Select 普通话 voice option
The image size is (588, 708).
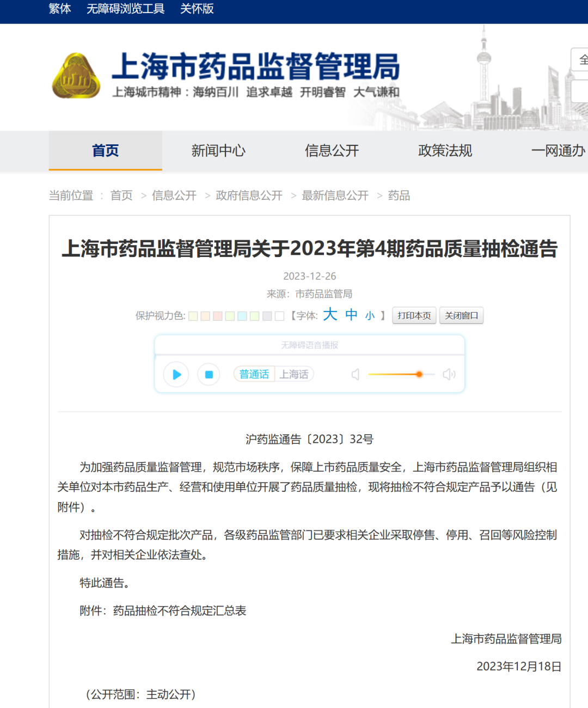pos(254,374)
